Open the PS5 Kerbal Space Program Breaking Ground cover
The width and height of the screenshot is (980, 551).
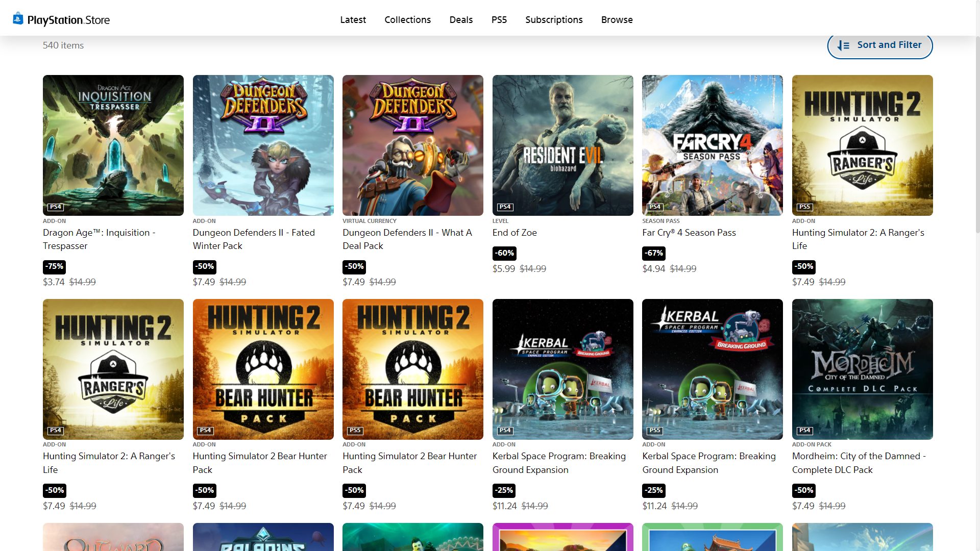[x=712, y=369]
